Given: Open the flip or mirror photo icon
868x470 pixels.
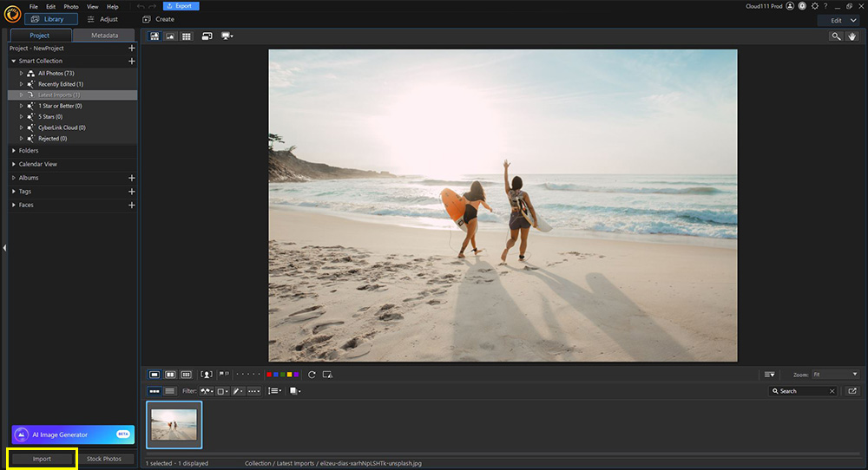Looking at the screenshot, I should point(327,375).
